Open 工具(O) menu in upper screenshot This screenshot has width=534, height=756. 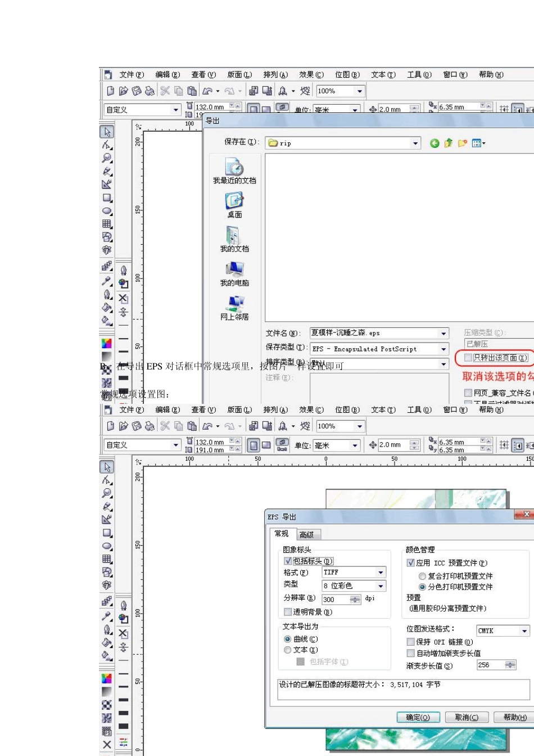click(x=419, y=75)
